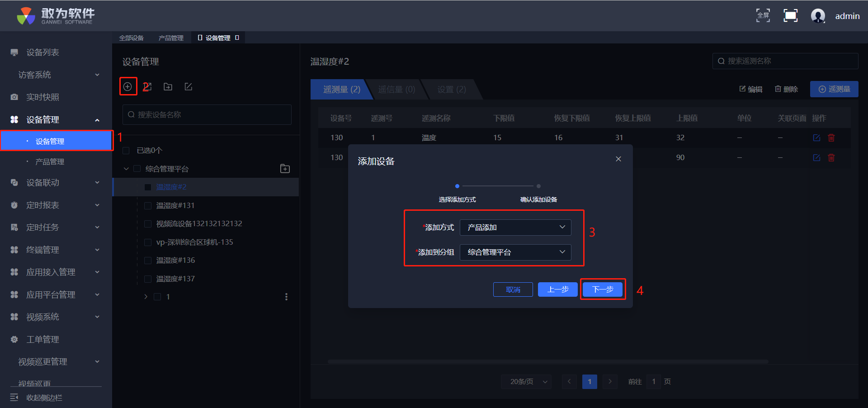
Task: Click the 实时快照 camera icon in sidebar
Action: 14,97
